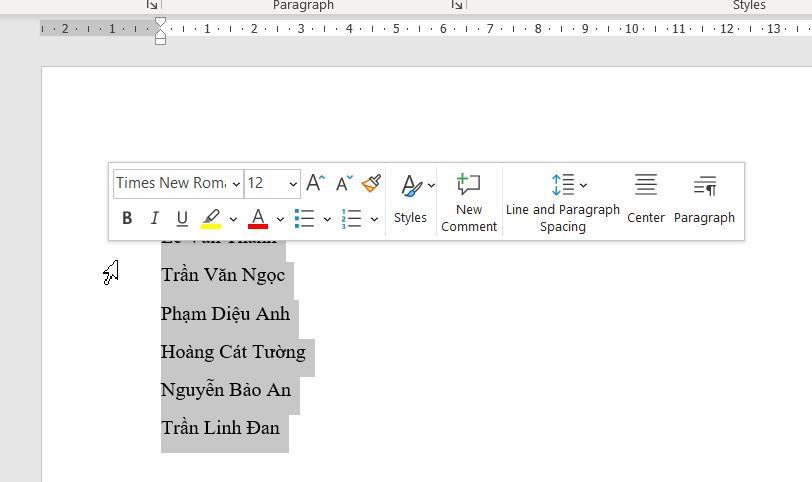Open Paragraph group dialog launcher
This screenshot has width=812, height=482.
pyautogui.click(x=456, y=5)
